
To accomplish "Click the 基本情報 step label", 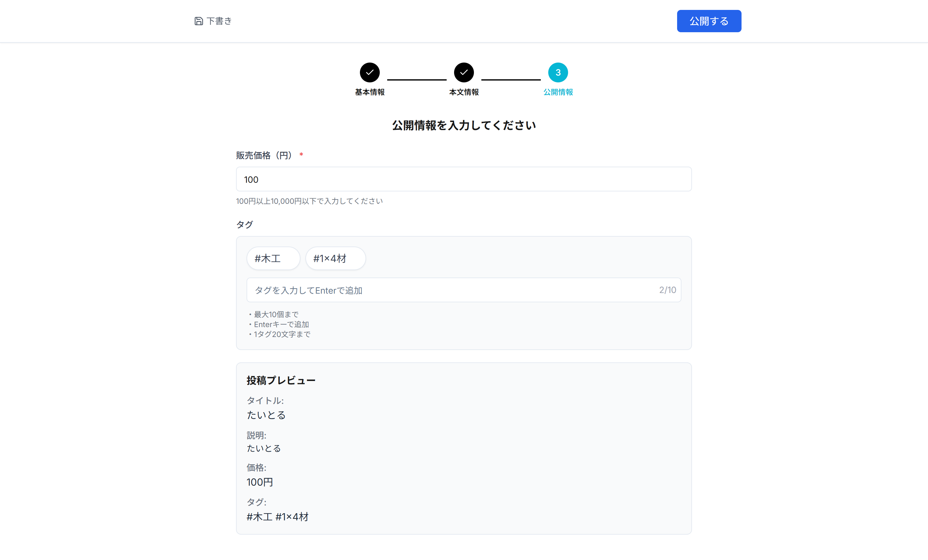I will [370, 92].
